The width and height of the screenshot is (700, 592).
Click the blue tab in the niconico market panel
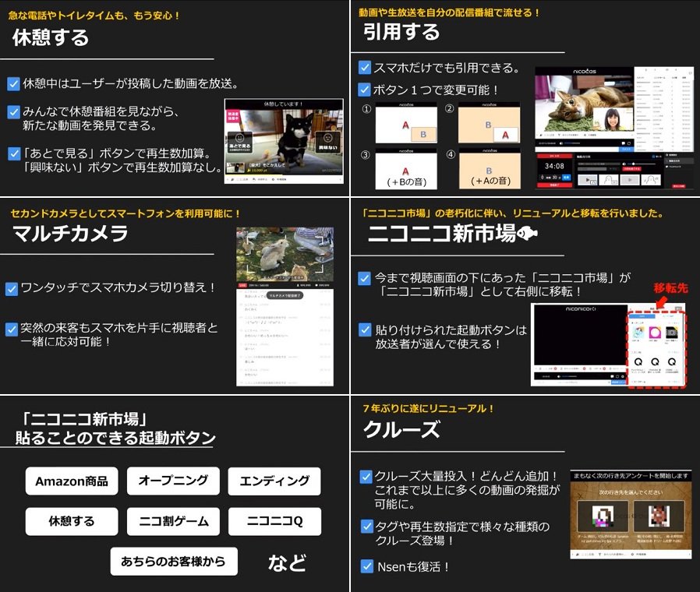click(642, 315)
